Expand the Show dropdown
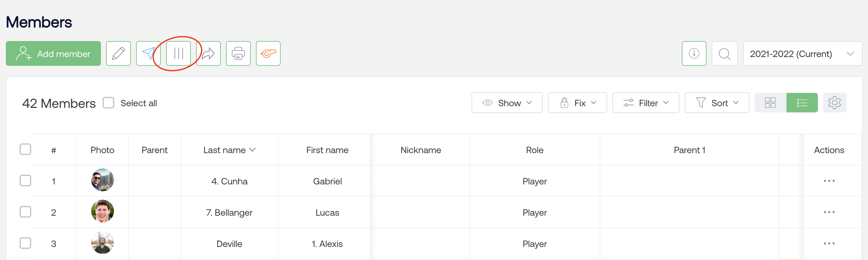Viewport: 868px width, 260px height. (507, 103)
